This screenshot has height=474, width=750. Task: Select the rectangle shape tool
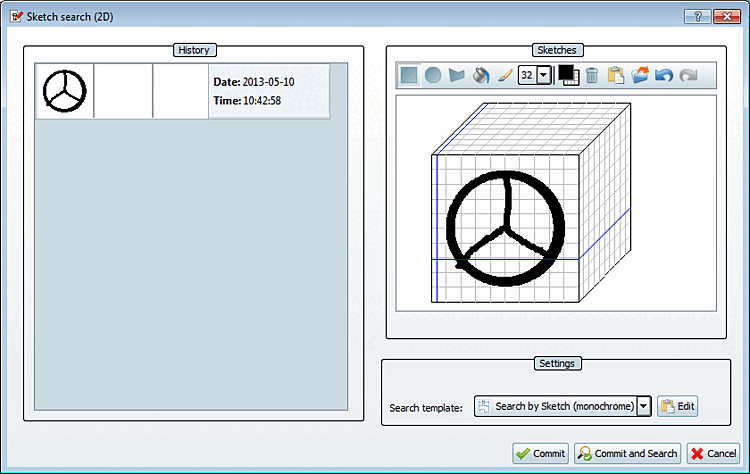pos(409,75)
